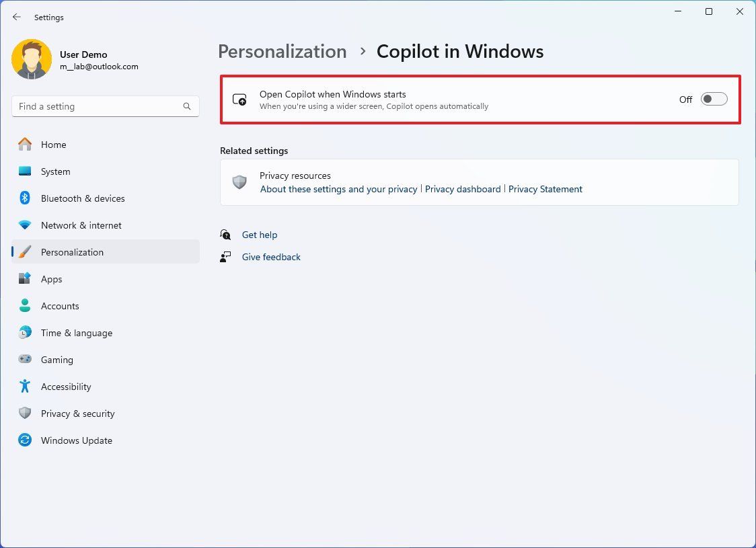
Task: Click Give feedback
Action: coord(271,257)
